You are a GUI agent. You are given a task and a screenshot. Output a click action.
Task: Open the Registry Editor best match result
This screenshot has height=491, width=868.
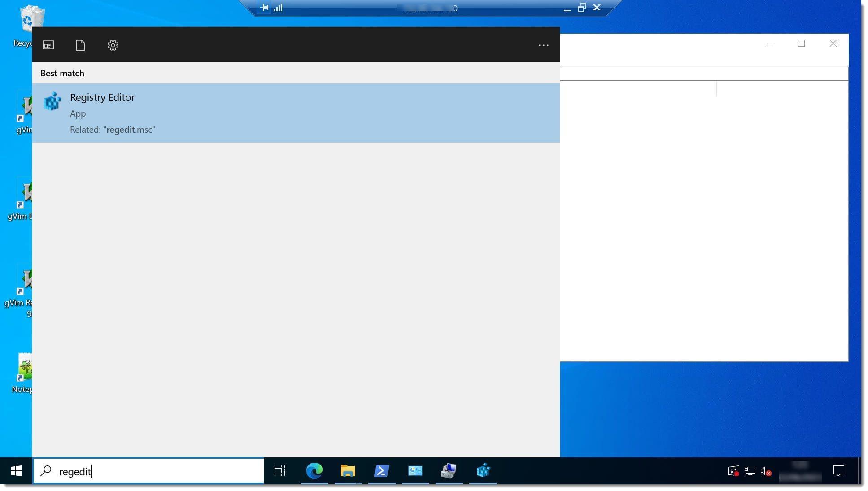[x=296, y=113]
